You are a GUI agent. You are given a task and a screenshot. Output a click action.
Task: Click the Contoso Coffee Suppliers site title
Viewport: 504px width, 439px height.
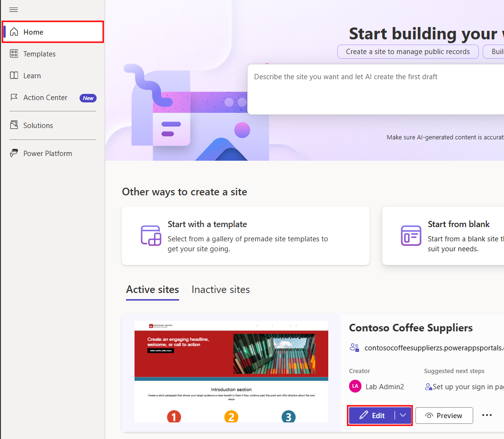tap(411, 328)
